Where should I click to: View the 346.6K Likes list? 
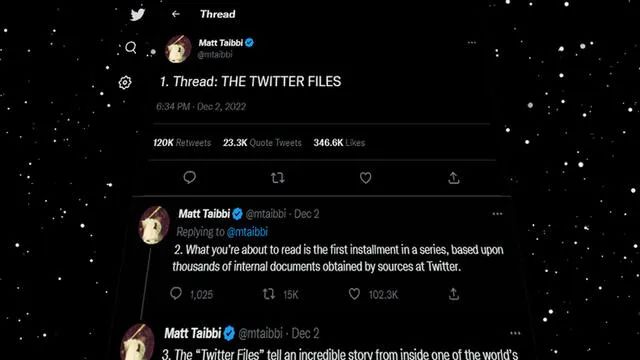point(339,142)
